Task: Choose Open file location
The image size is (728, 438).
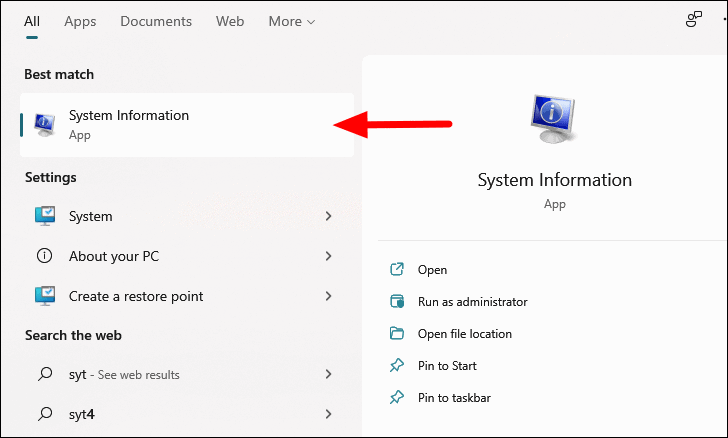Action: pos(465,334)
